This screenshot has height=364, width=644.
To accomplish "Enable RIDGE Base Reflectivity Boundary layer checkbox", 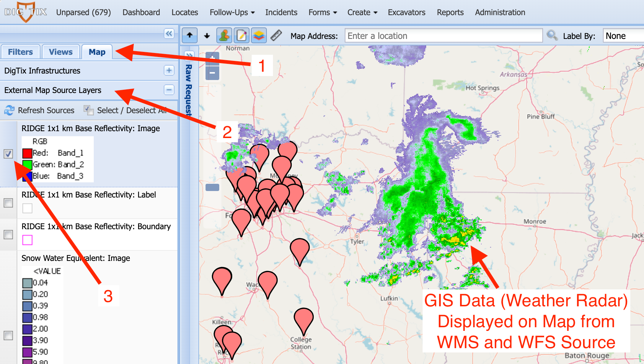I will pos(8,235).
